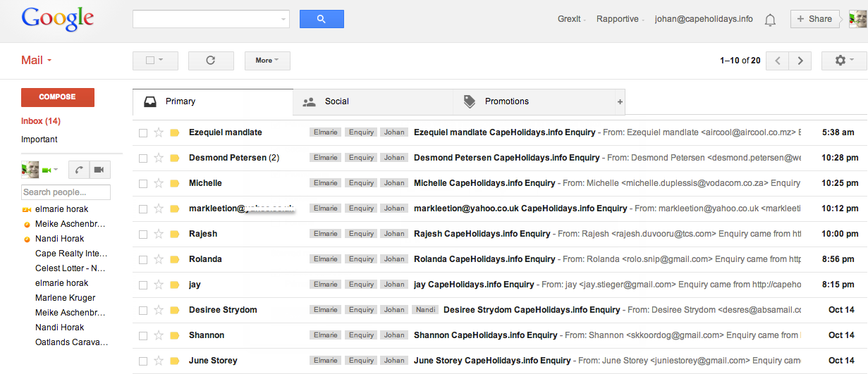Open the notifications bell
Viewport: 868px width, 374px height.
pyautogui.click(x=770, y=20)
